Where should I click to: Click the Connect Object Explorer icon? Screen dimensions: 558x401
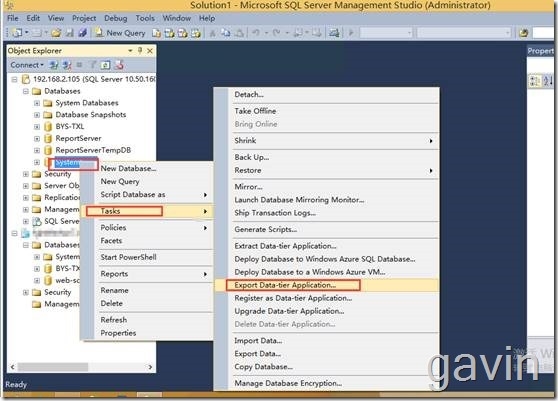click(54, 65)
